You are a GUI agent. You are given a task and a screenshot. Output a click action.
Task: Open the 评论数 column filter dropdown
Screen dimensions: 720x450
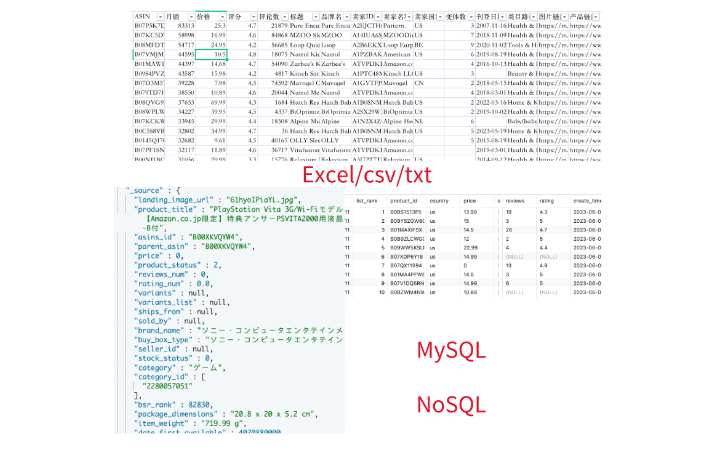(x=285, y=17)
